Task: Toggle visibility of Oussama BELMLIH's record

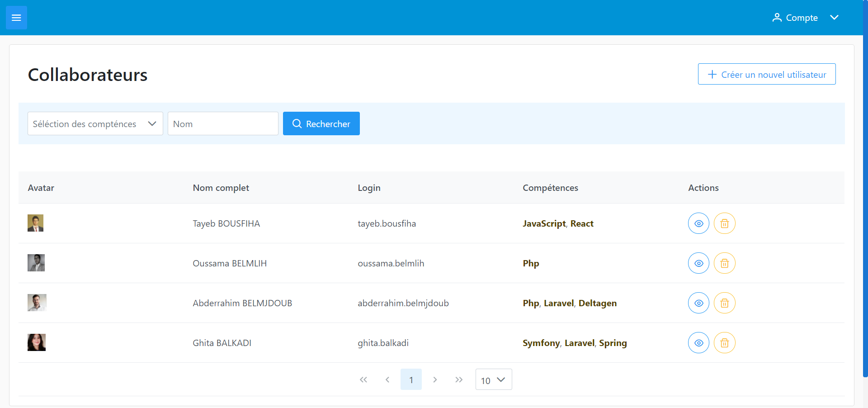Action: coord(698,263)
